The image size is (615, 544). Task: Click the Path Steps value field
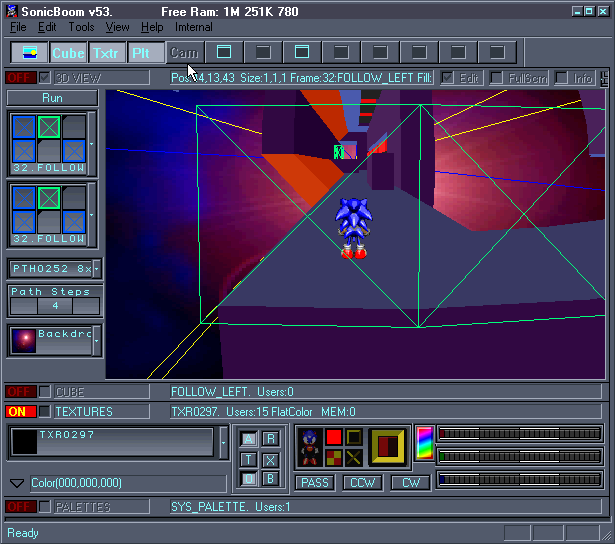pos(55,306)
